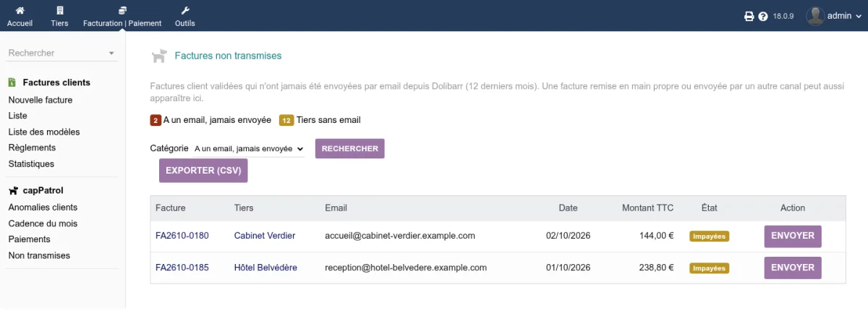868x311 pixels.
Task: Click the amount 144,00 €
Action: pyautogui.click(x=657, y=236)
